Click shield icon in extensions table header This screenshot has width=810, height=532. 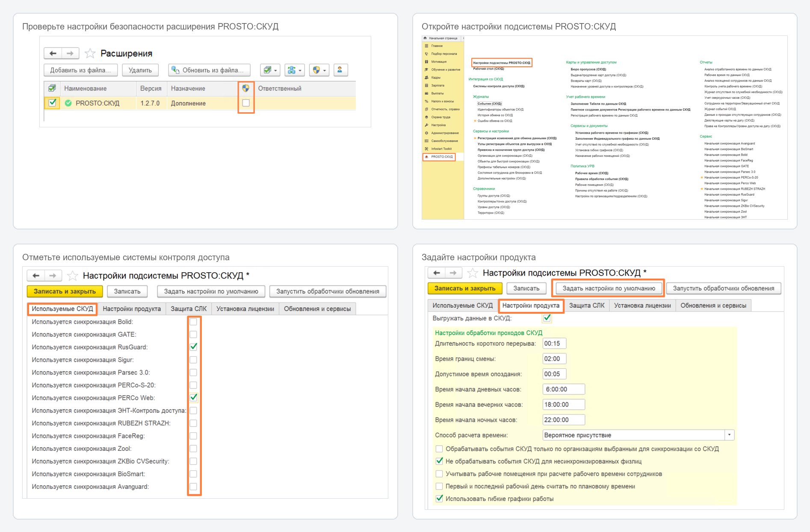click(x=245, y=88)
